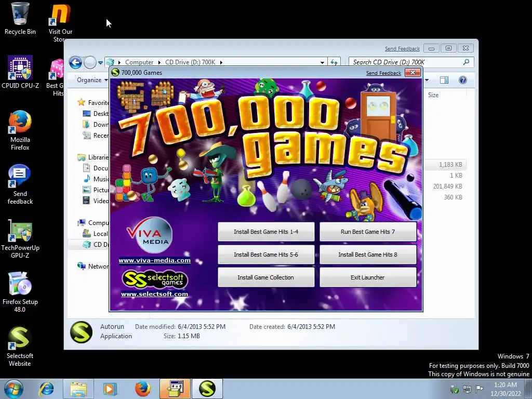532x399 pixels.
Task: Select Desktop in the navigation pane
Action: pyautogui.click(x=96, y=113)
